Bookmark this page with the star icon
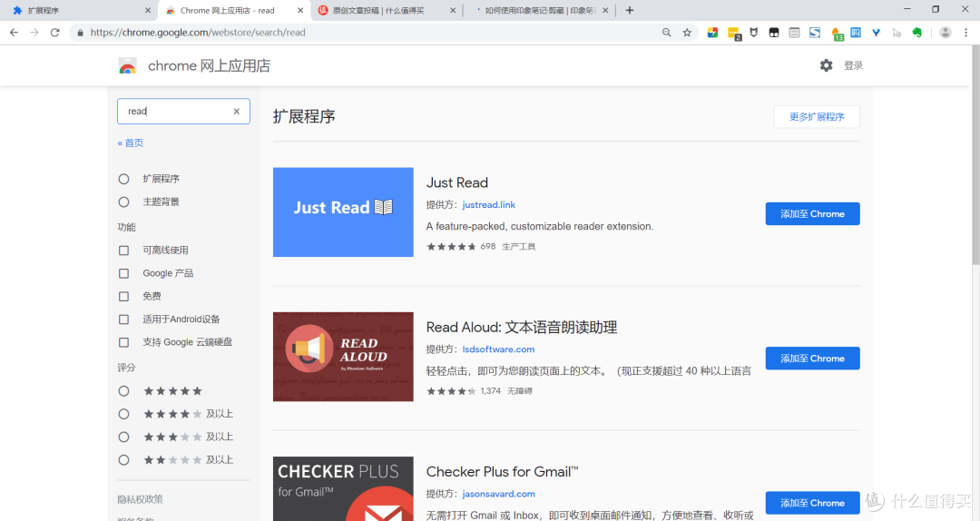Image resolution: width=980 pixels, height=521 pixels. (x=687, y=33)
